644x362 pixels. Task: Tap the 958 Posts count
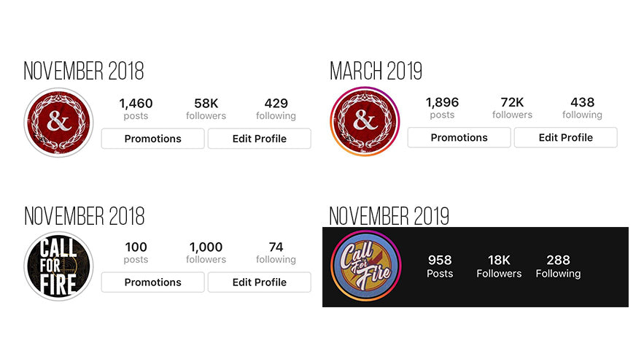point(440,266)
